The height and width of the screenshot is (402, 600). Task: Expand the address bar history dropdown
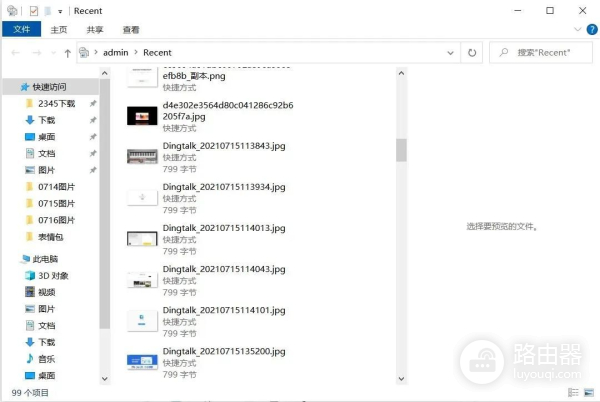(450, 53)
